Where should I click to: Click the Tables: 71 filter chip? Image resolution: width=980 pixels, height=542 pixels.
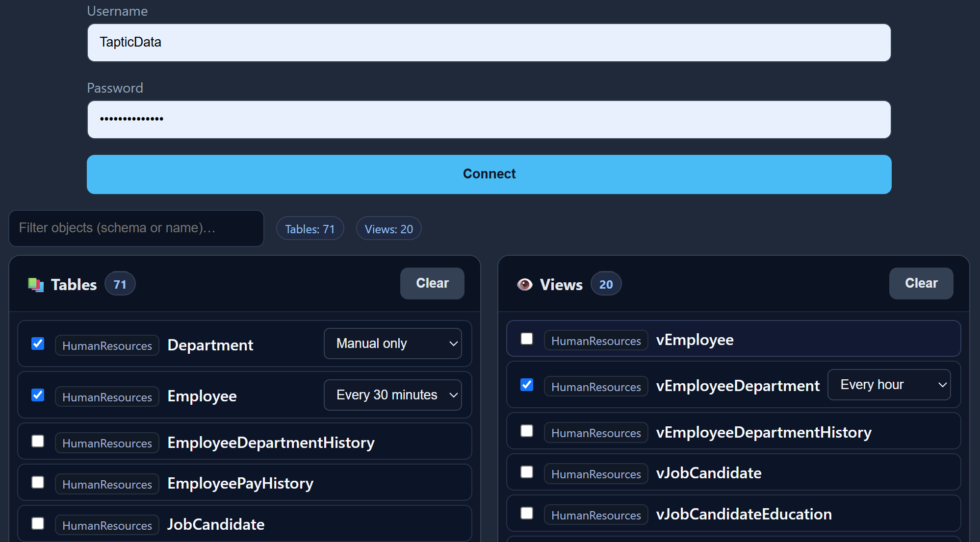(310, 229)
